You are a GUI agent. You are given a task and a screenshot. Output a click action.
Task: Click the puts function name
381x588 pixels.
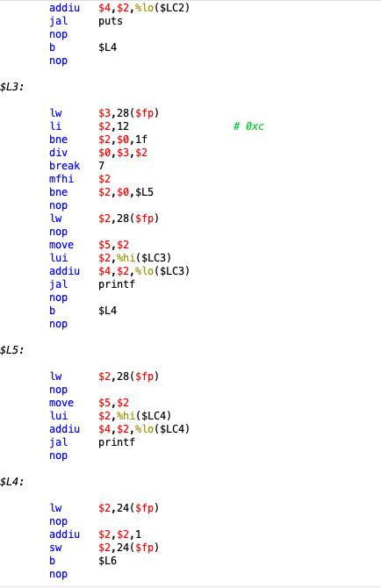pos(111,21)
